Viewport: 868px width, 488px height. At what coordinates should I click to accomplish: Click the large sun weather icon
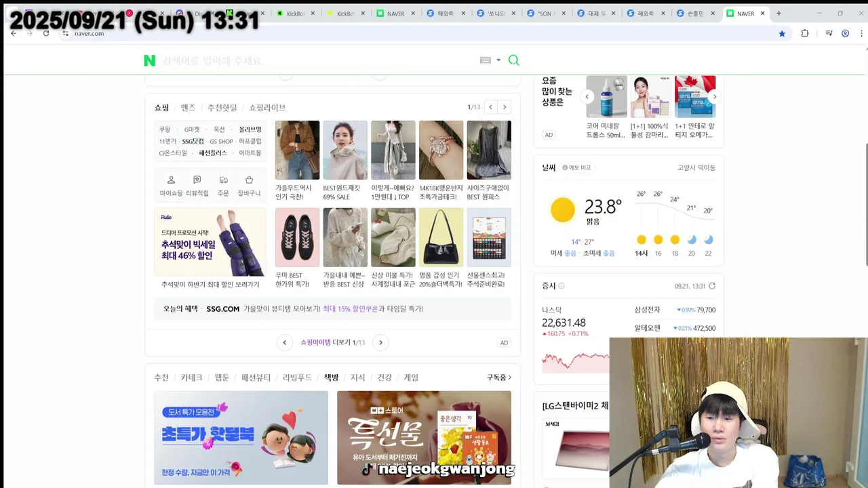point(563,210)
